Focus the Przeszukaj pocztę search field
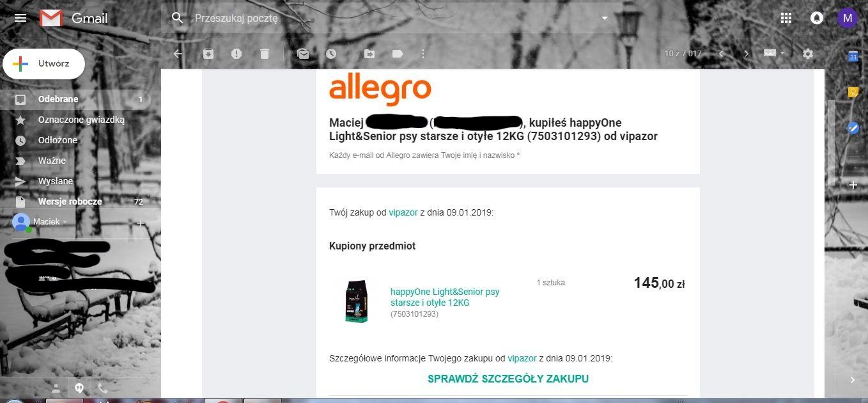This screenshot has height=403, width=868. [x=391, y=18]
